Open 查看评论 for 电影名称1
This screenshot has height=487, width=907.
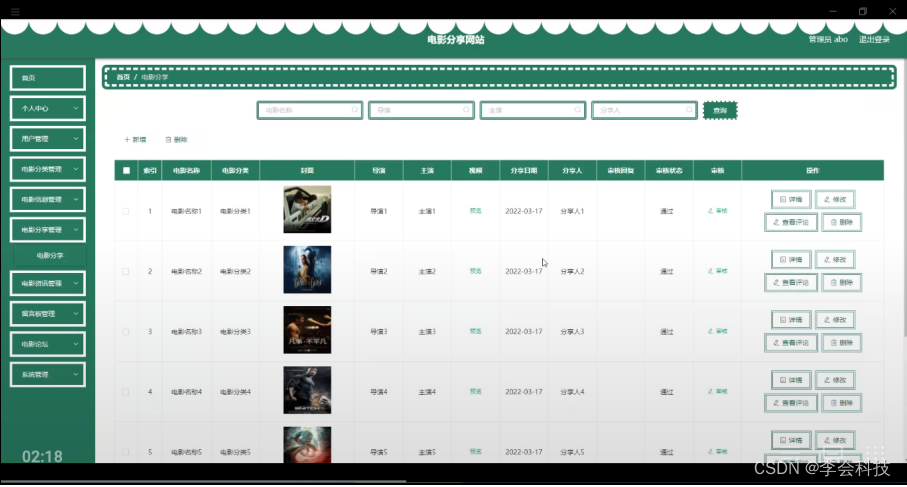coord(791,222)
